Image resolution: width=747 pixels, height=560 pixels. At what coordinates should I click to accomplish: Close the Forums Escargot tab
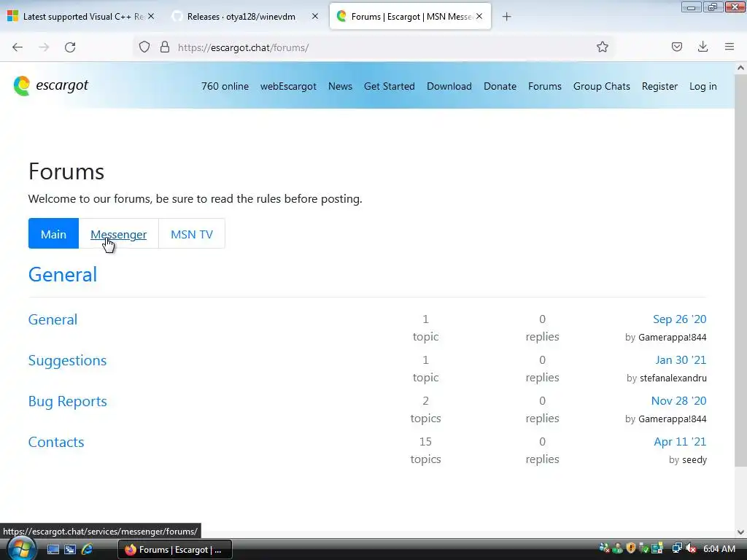coord(479,16)
